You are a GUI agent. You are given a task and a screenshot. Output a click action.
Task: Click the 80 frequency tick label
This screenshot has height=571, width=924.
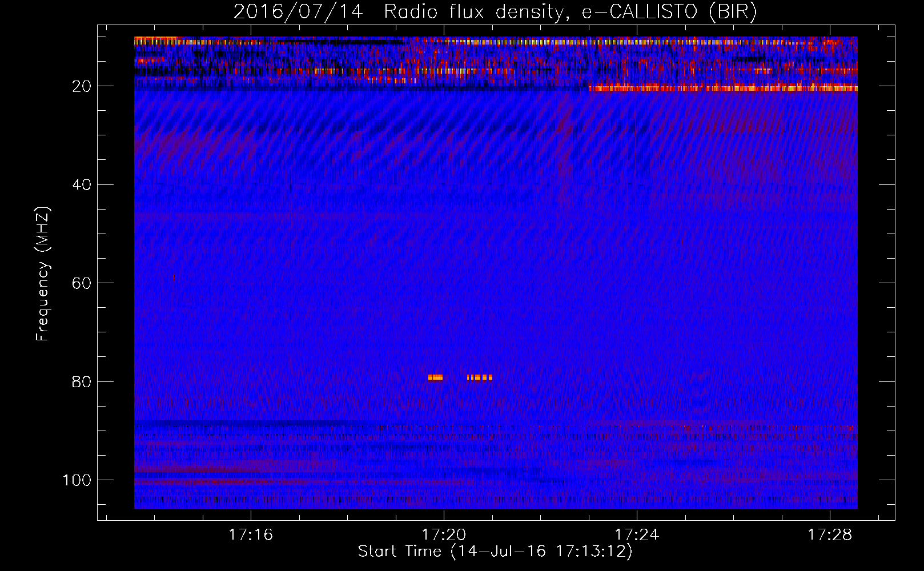coord(82,381)
